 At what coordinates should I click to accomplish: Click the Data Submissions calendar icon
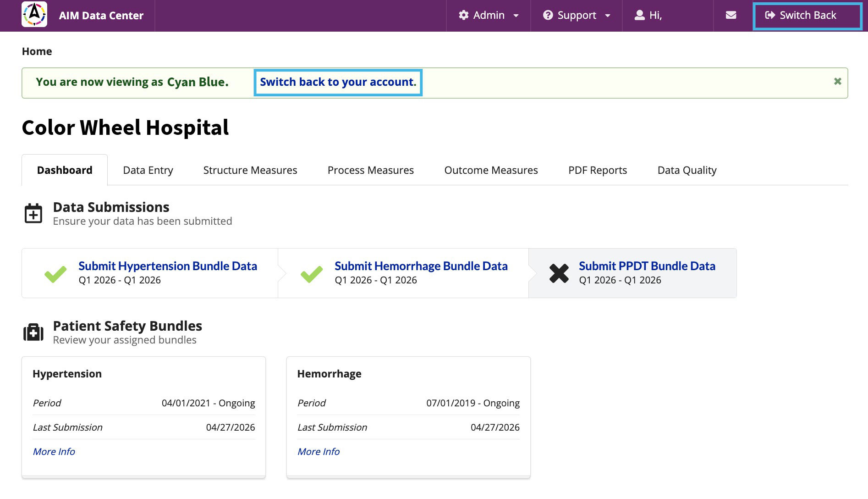pos(33,214)
